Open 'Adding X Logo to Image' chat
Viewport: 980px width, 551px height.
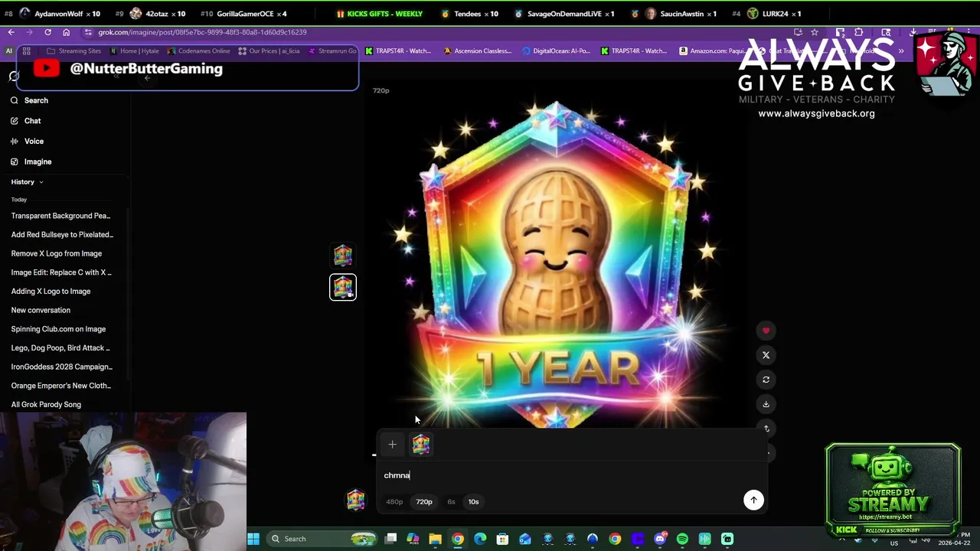pyautogui.click(x=51, y=292)
